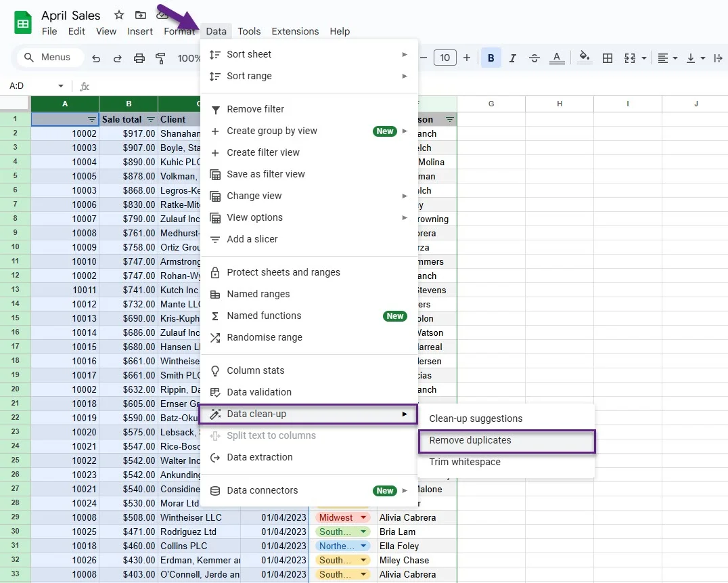Choose Remove filter
This screenshot has height=583, width=728.
coord(309,109)
